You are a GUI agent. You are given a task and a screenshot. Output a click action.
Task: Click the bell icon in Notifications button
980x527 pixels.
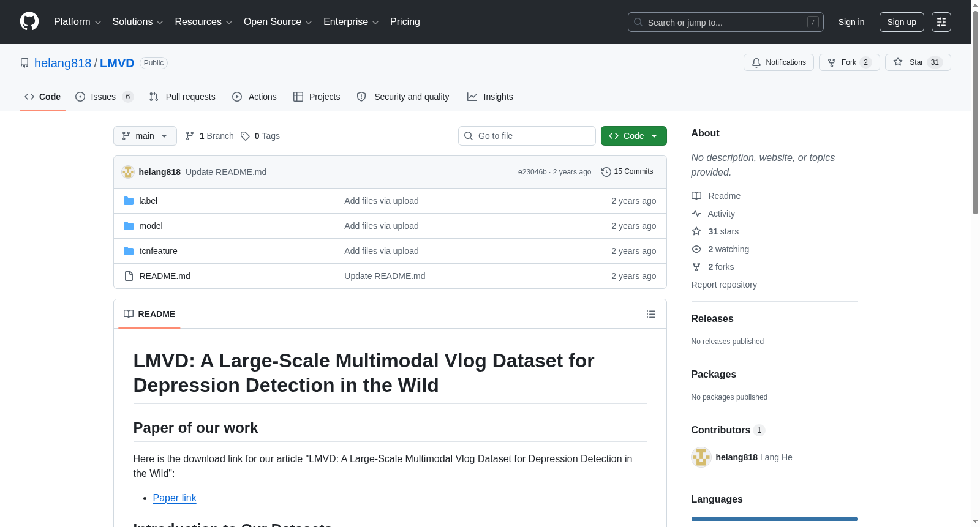pyautogui.click(x=756, y=62)
